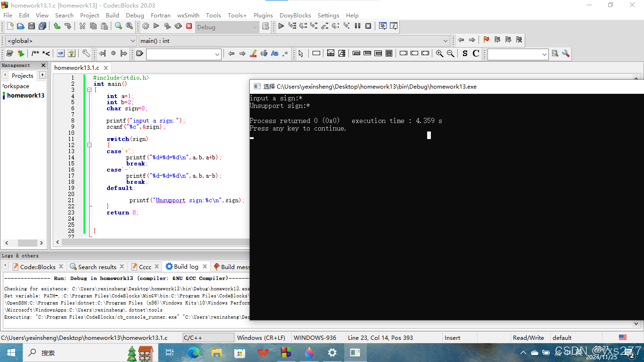Open the Settings menu

(x=328, y=15)
